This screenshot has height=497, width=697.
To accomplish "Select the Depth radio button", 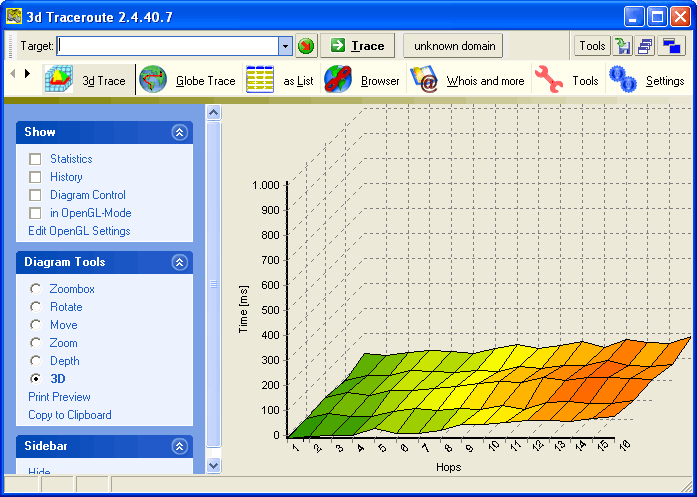I will point(36,361).
